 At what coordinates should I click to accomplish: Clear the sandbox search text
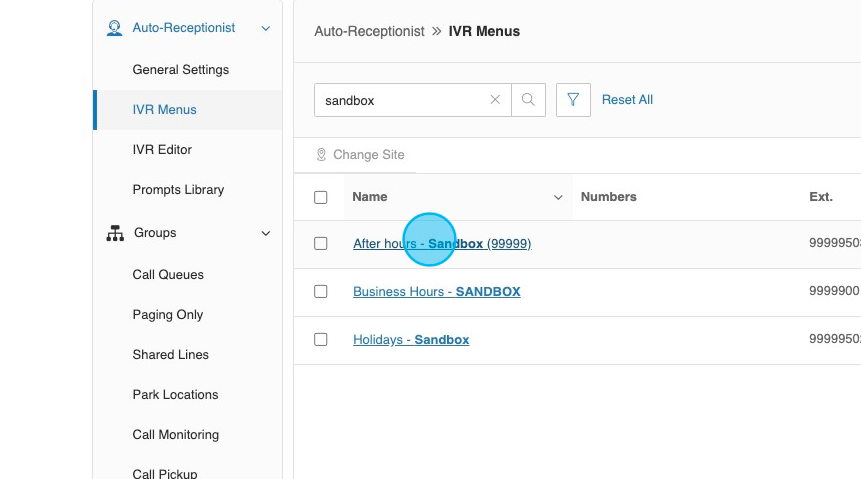(495, 100)
